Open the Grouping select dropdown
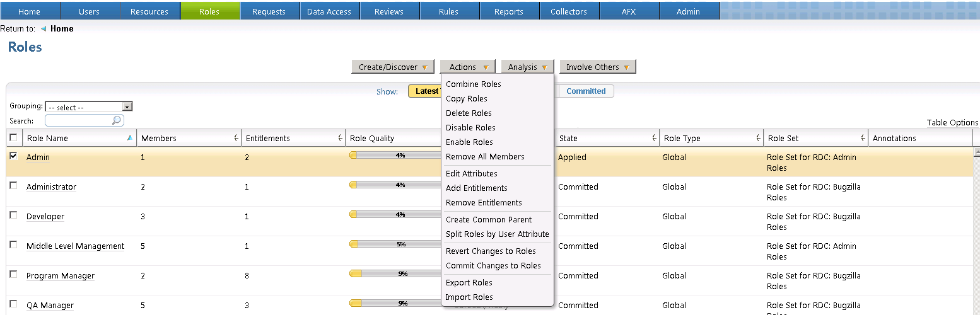This screenshot has width=980, height=315. pos(88,107)
